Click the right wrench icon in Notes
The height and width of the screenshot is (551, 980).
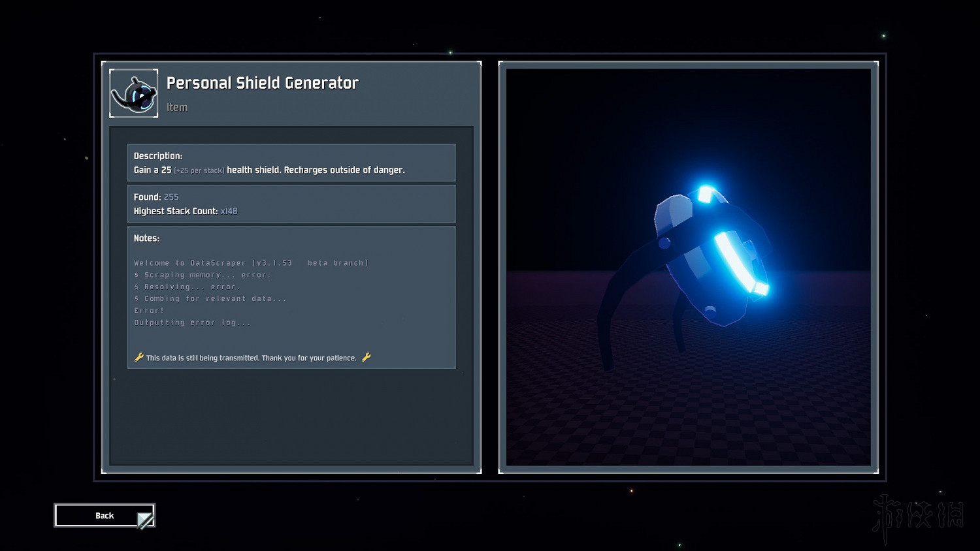[x=366, y=357]
